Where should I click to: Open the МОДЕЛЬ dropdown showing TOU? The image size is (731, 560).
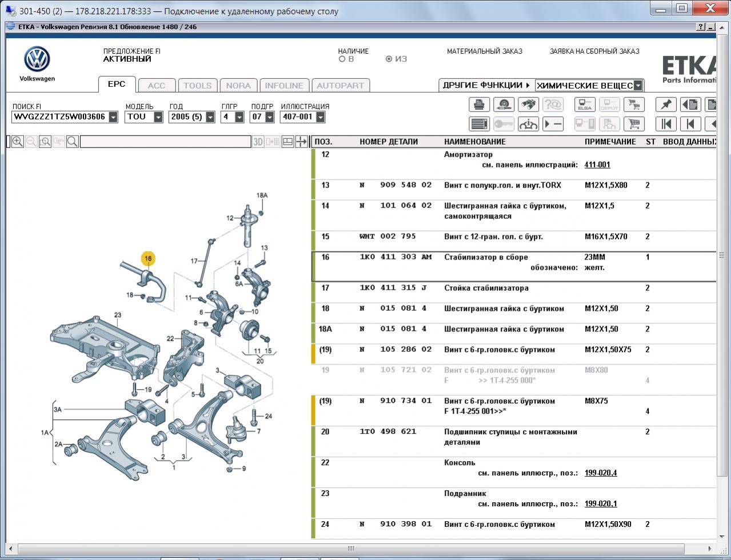[158, 117]
